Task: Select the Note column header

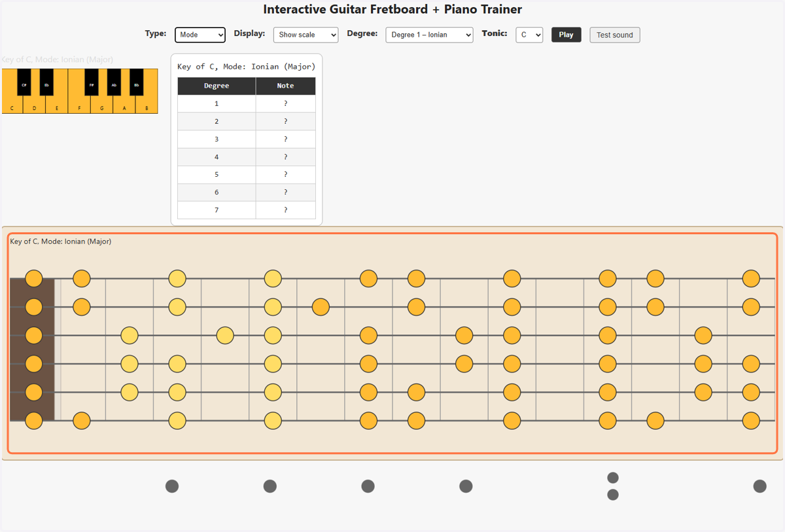Action: click(286, 86)
